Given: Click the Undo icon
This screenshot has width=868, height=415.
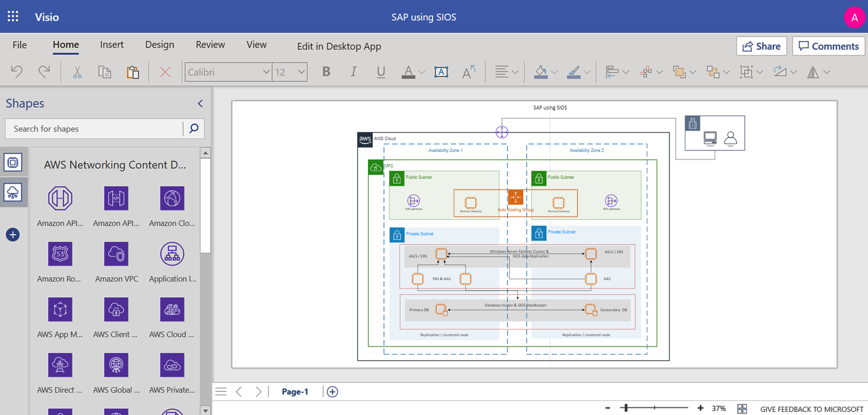Looking at the screenshot, I should click(x=17, y=71).
